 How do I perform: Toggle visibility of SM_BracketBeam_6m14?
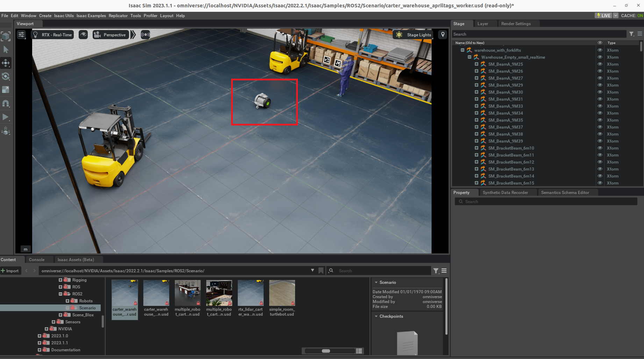coord(600,176)
